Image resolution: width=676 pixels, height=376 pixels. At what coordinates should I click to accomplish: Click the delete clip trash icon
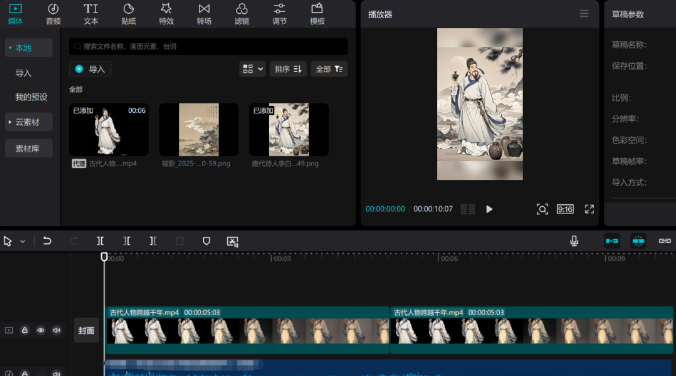point(180,241)
